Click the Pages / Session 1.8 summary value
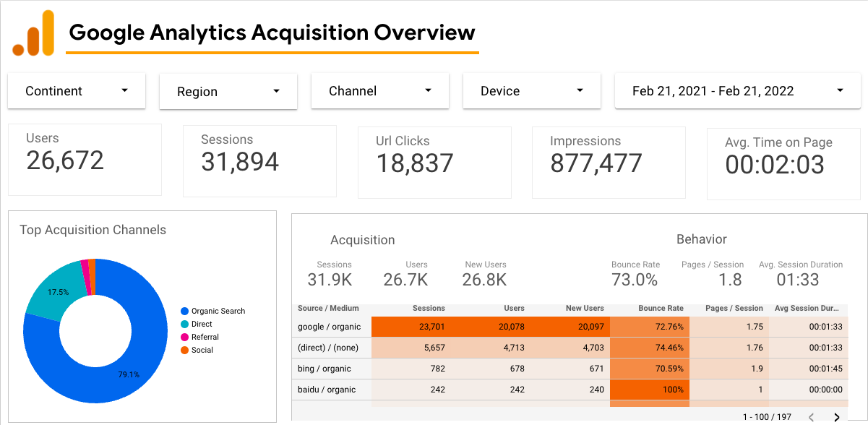 [731, 280]
